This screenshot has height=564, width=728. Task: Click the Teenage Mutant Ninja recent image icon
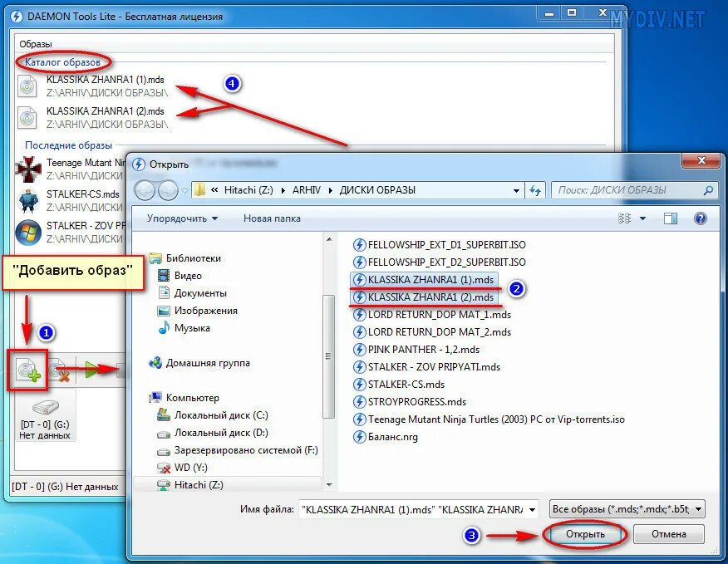point(28,169)
